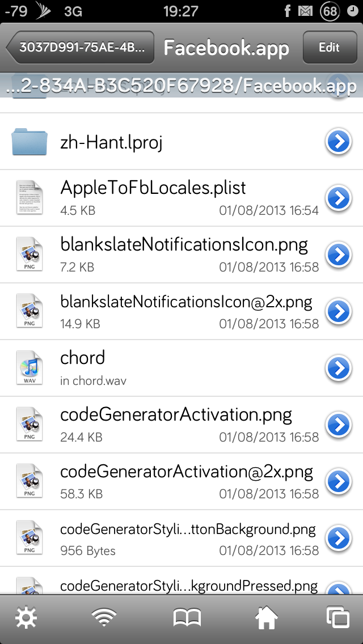The width and height of the screenshot is (363, 644).
Task: Go to home folder icon
Action: point(267,617)
